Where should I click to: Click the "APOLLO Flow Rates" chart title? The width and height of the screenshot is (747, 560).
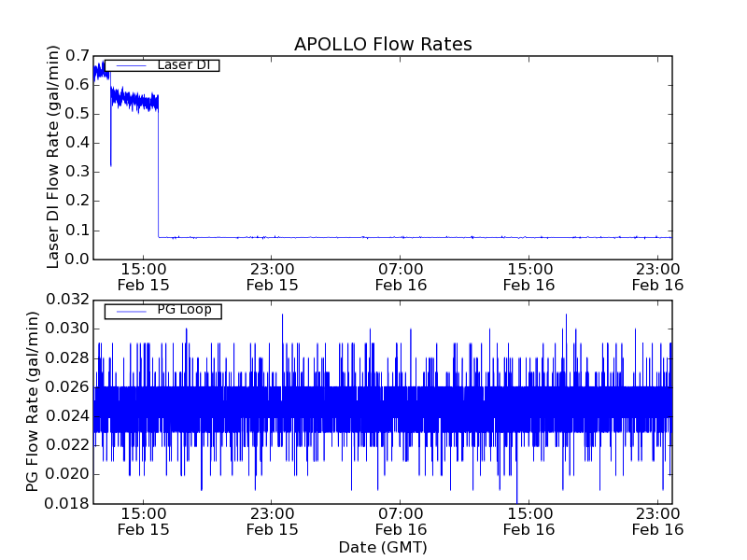tap(383, 44)
